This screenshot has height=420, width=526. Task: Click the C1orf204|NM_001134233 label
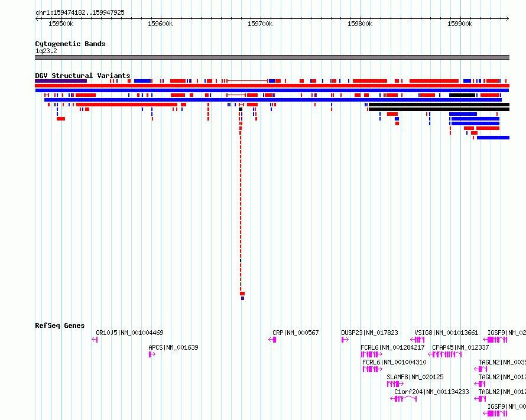point(431,392)
